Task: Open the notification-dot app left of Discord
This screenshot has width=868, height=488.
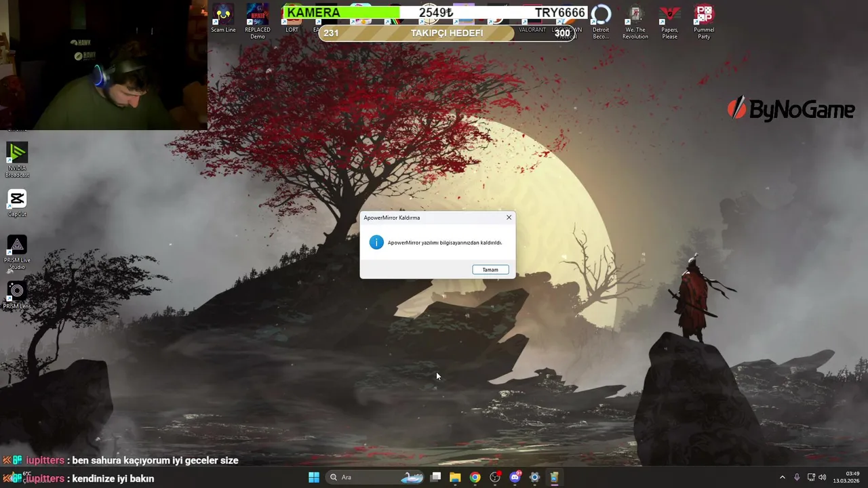Action: (495, 477)
